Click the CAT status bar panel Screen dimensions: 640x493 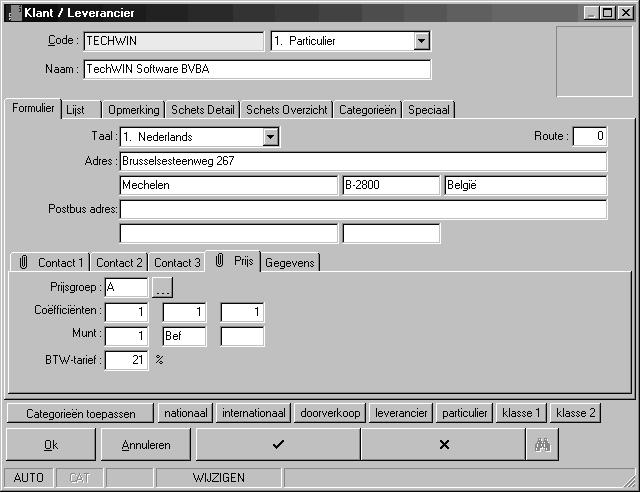(79, 477)
